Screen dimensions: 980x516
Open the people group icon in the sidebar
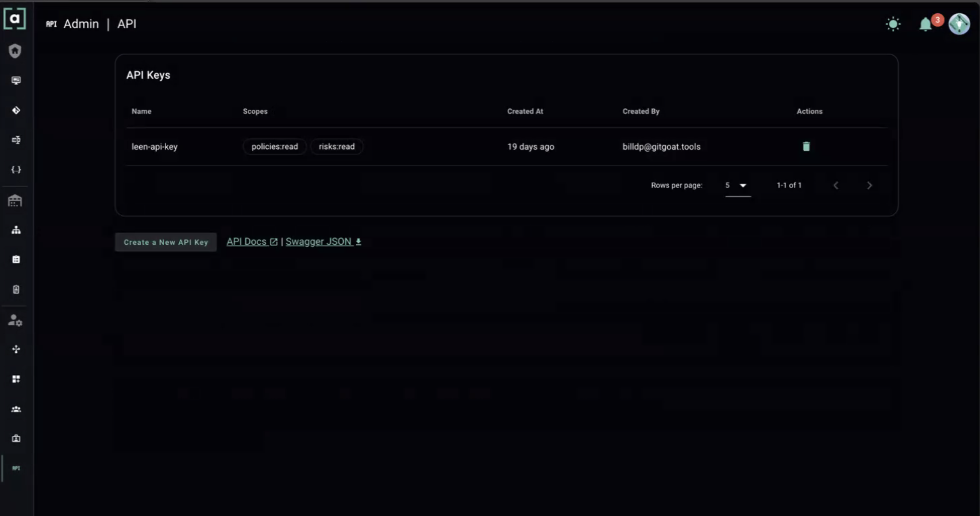coord(16,409)
